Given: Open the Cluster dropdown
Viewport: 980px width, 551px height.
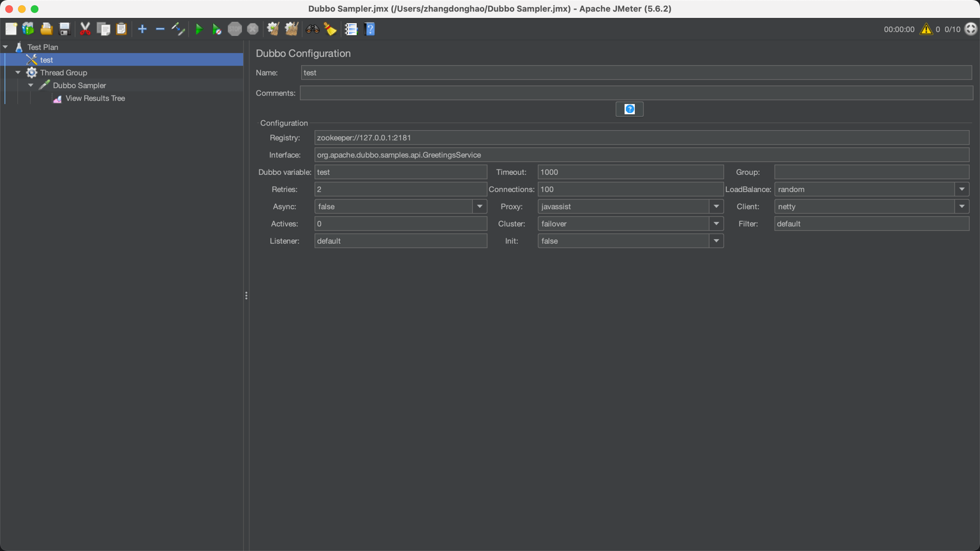Looking at the screenshot, I should [x=716, y=224].
